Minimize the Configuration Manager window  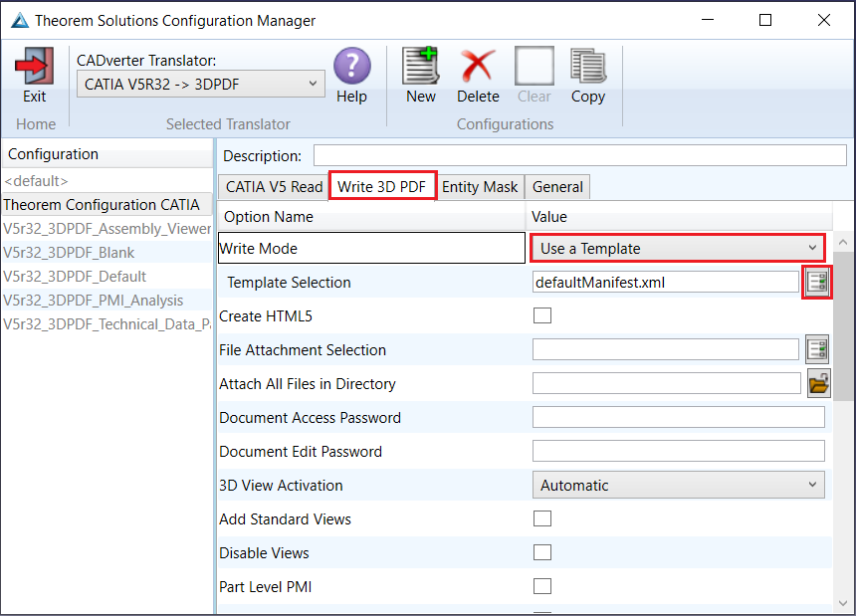pyautogui.click(x=708, y=20)
